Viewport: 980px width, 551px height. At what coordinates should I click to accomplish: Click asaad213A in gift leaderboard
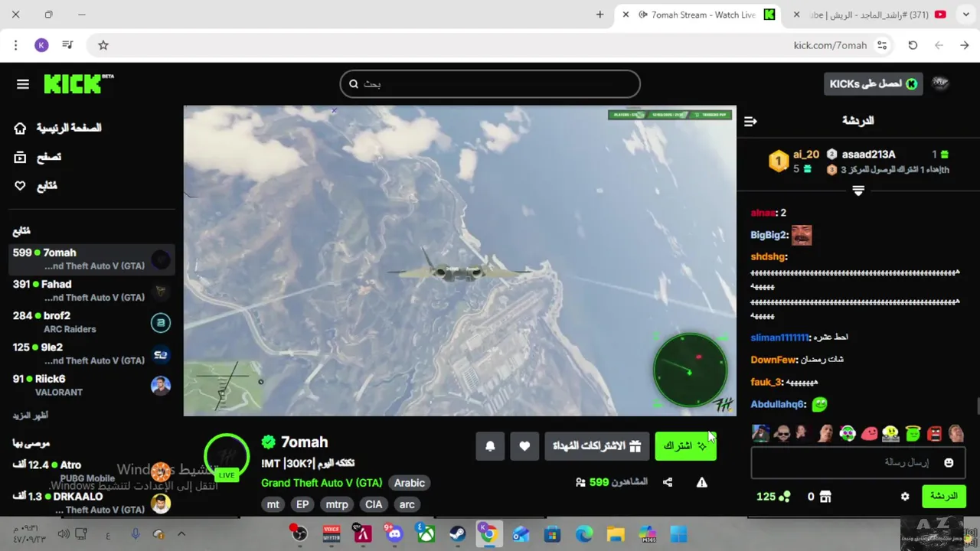868,155
